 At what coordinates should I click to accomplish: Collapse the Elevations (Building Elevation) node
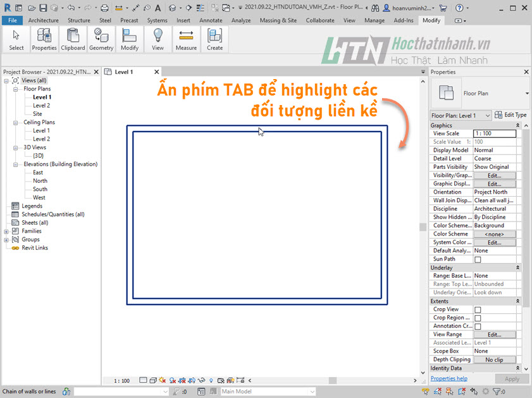[x=16, y=165]
